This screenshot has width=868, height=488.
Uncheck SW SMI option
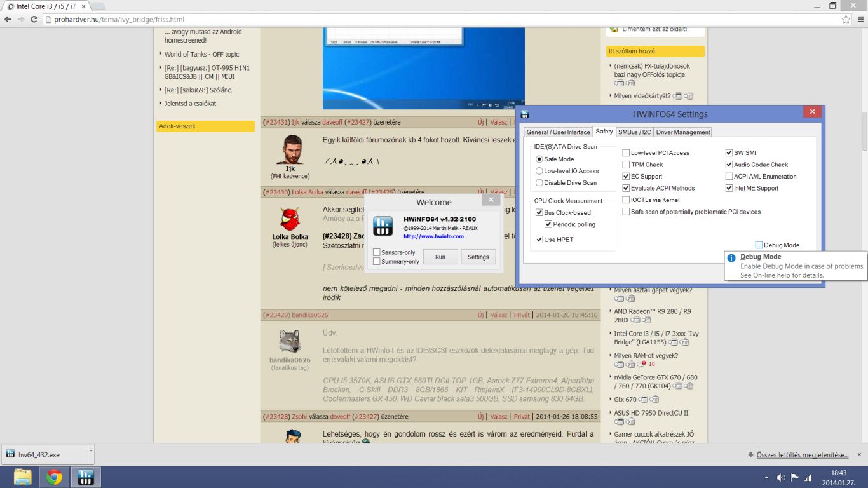pos(729,153)
